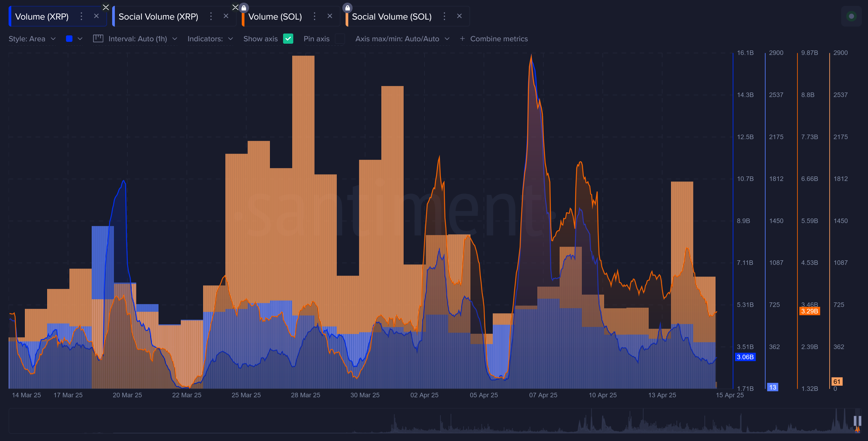
Task: Click the Combine metrics button
Action: (x=499, y=39)
